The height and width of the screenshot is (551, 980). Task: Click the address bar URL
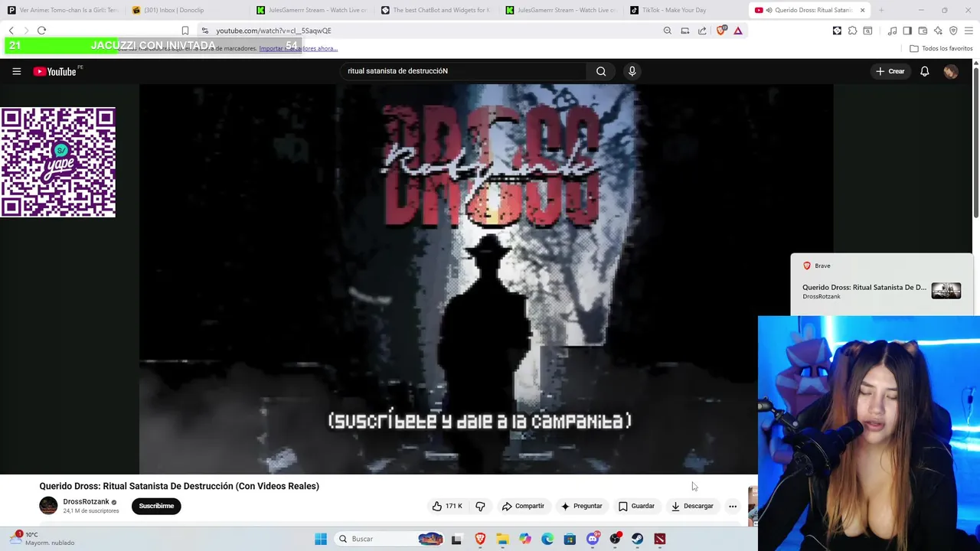(x=273, y=31)
